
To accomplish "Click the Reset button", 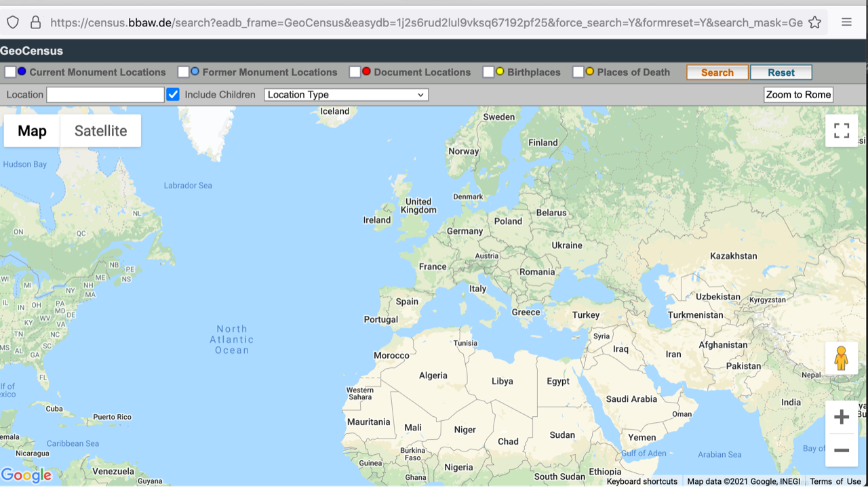I will coord(781,73).
